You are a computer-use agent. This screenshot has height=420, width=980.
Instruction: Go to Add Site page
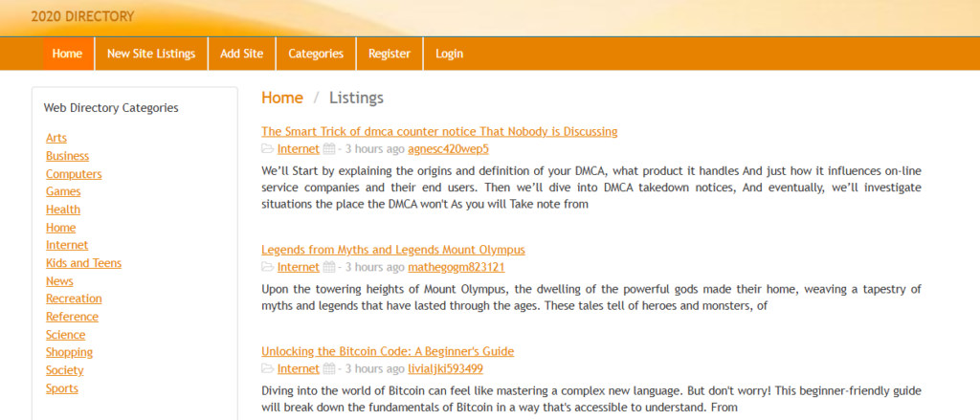(x=241, y=54)
